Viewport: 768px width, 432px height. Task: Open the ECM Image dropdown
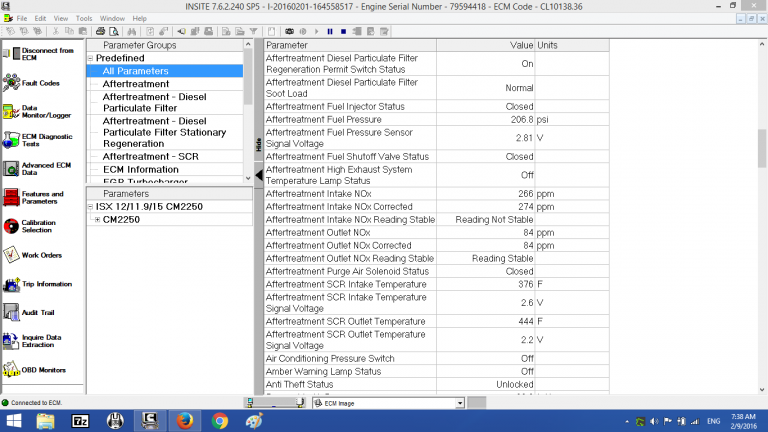click(x=460, y=403)
